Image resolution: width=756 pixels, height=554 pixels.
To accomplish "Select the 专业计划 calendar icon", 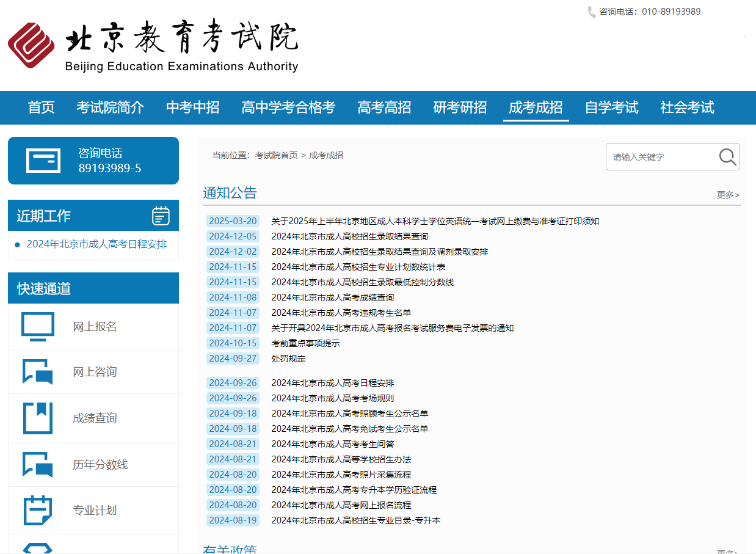I will click(x=37, y=510).
